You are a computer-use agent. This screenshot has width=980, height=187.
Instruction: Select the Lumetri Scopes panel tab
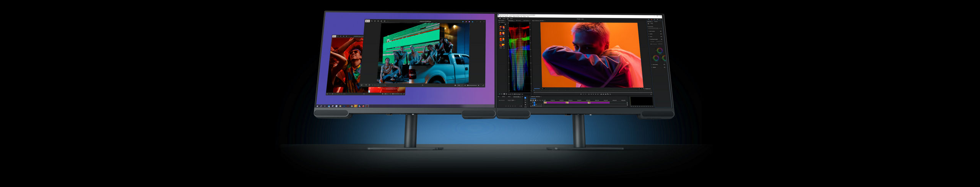coord(511,21)
